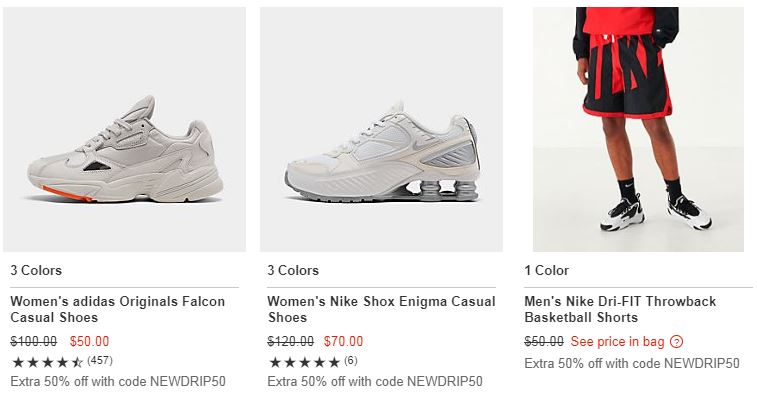Screen dimensions: 757x394
Task: Open the adidas Falcon shoe product image
Action: point(125,129)
